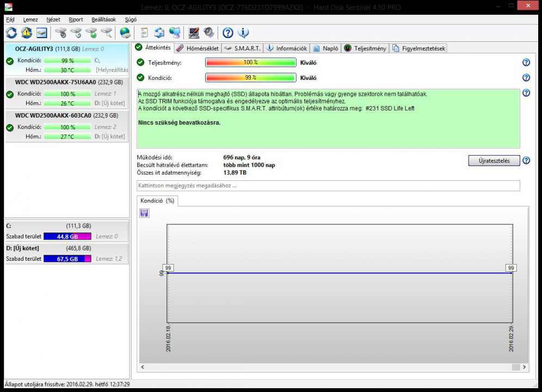Click help icon next to green status text
Image resolution: width=542 pixels, height=392 pixels.
pos(526,93)
